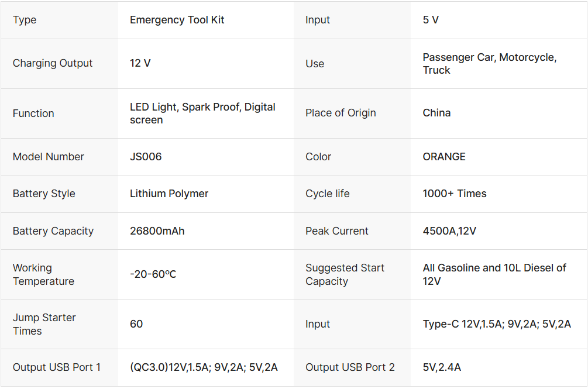Select the 26800mAh battery capacity value
588x389 pixels.
pos(157,231)
